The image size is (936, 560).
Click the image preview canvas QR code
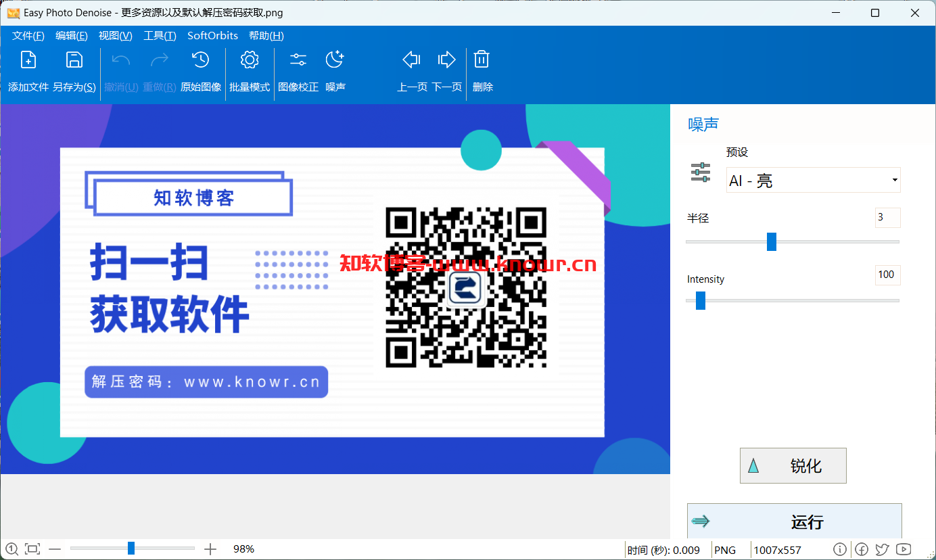pyautogui.click(x=466, y=287)
